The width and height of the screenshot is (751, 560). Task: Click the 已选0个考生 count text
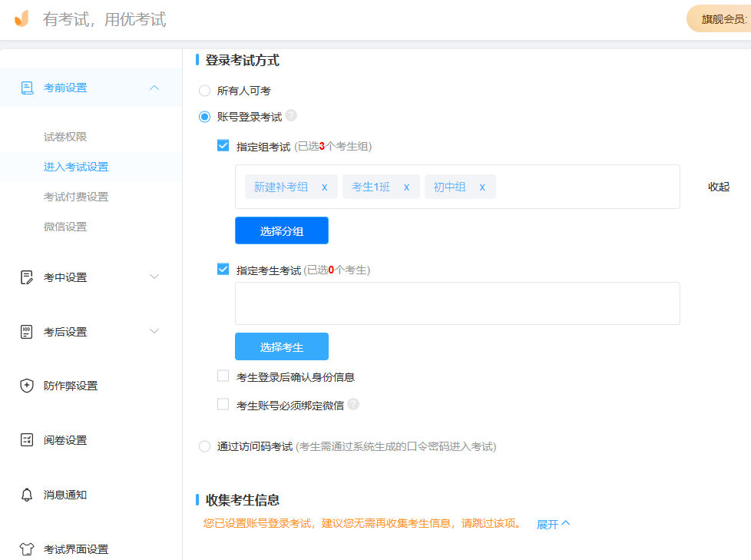click(x=336, y=270)
